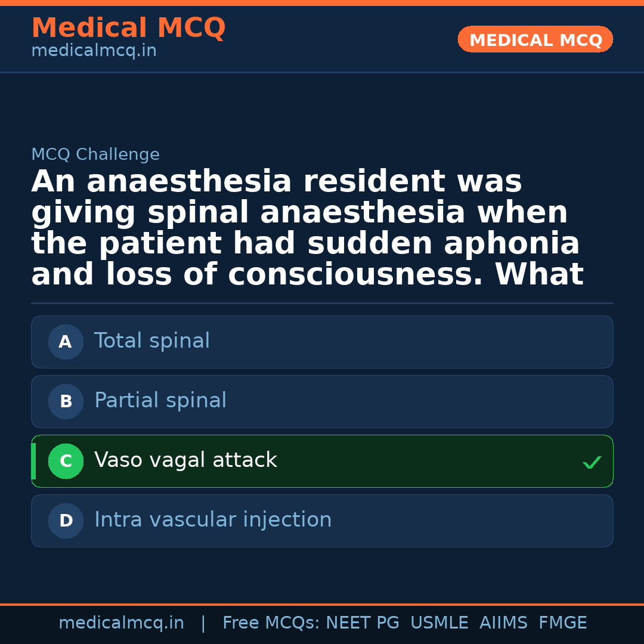This screenshot has height=644, width=644.
Task: Select the "Vaso vagal attack" answer text
Action: point(185,460)
